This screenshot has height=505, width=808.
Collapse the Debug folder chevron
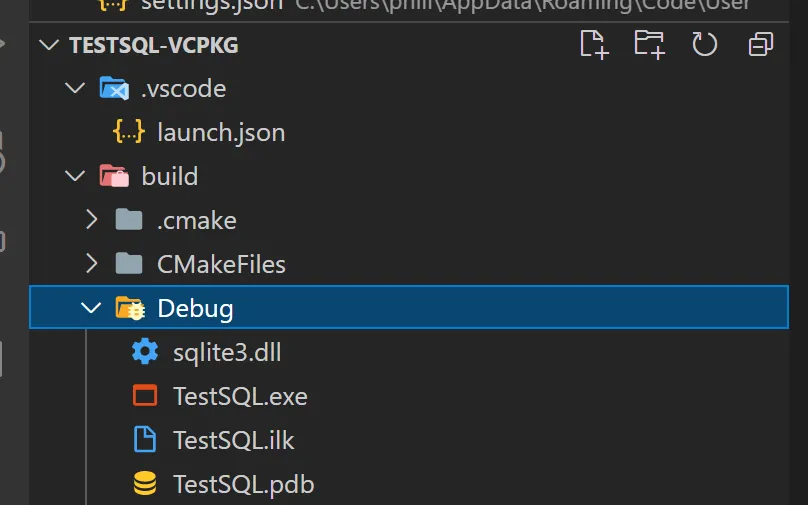(91, 308)
